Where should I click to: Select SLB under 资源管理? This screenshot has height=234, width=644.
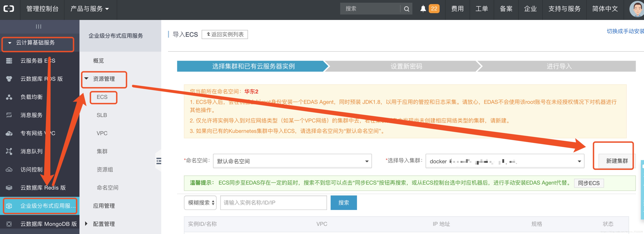pyautogui.click(x=102, y=115)
